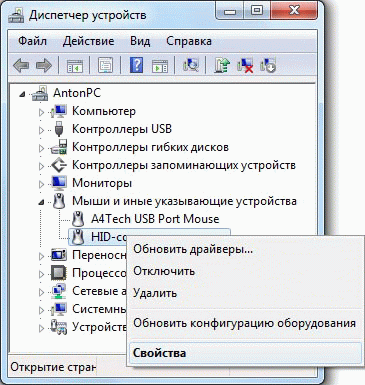
Task: Toggle the console tree pane icon
Action: click(75, 66)
